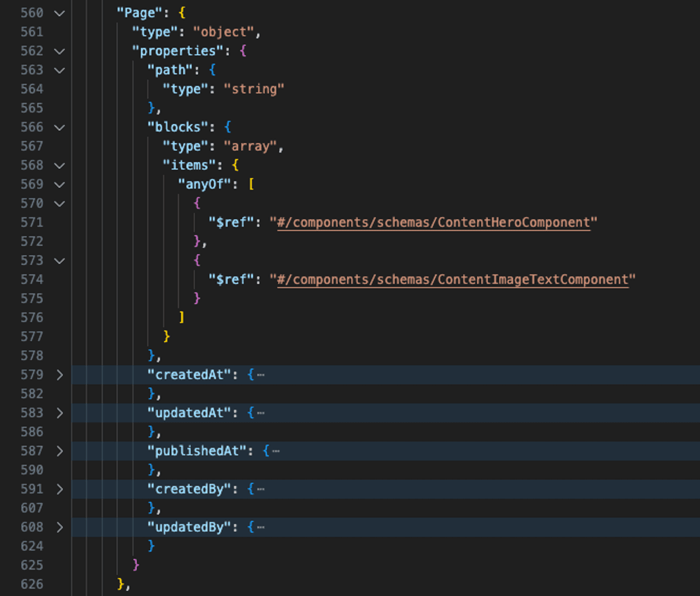
Task: Collapse the "properties" fold at line 562
Action: [x=59, y=51]
